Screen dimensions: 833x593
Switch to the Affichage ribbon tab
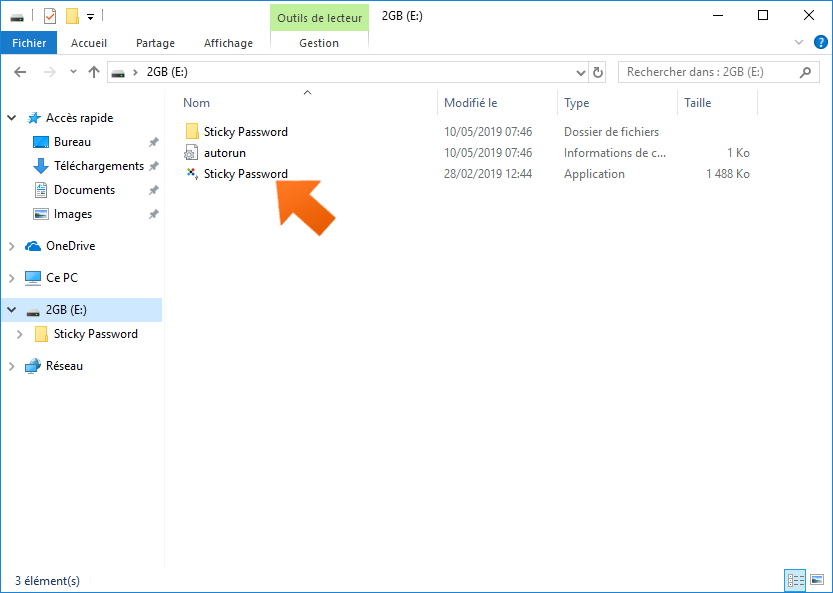(228, 43)
